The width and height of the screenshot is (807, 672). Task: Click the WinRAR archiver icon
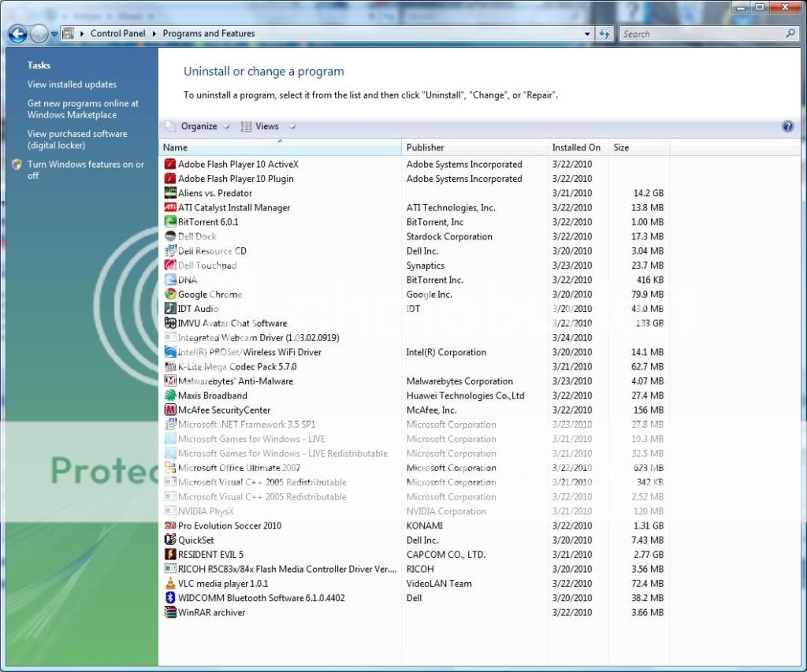pyautogui.click(x=170, y=612)
